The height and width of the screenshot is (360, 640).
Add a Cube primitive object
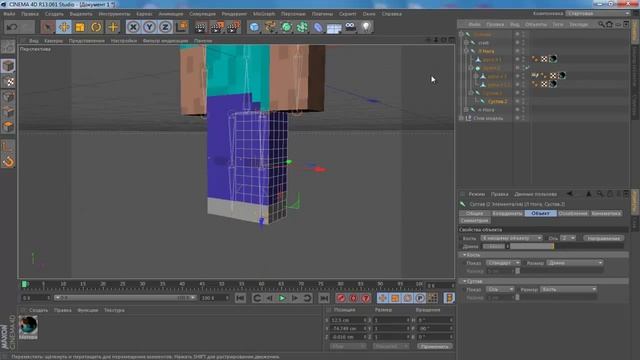click(x=254, y=27)
